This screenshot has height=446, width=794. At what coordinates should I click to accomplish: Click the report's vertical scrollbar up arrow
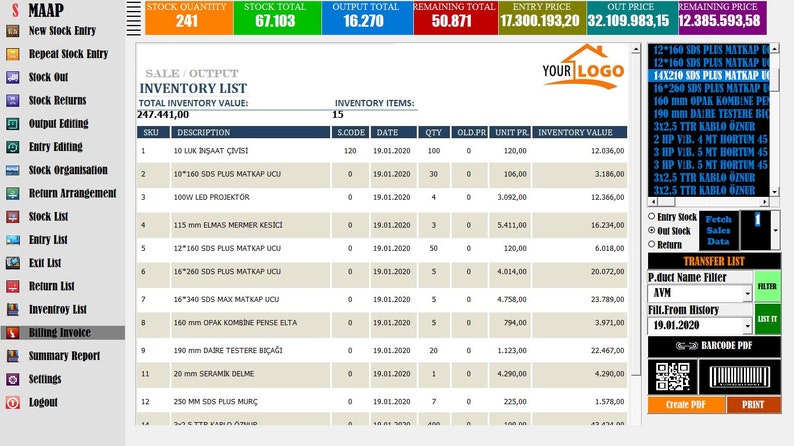tap(636, 49)
